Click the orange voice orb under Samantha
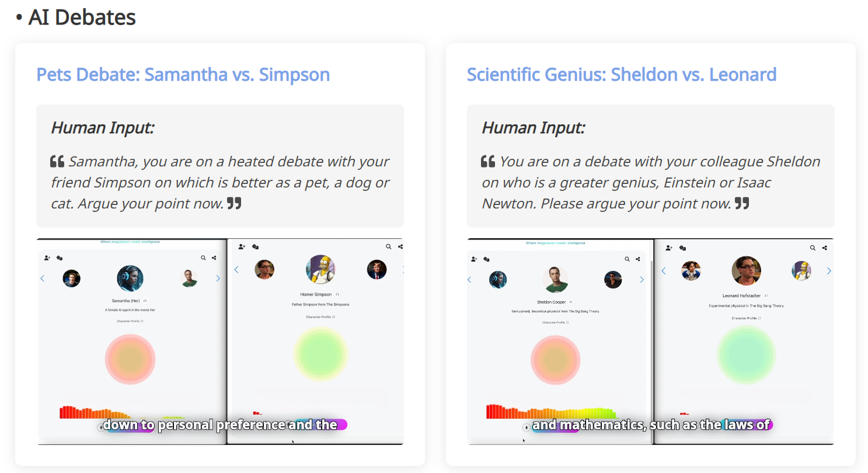868x473 pixels. tap(130, 359)
